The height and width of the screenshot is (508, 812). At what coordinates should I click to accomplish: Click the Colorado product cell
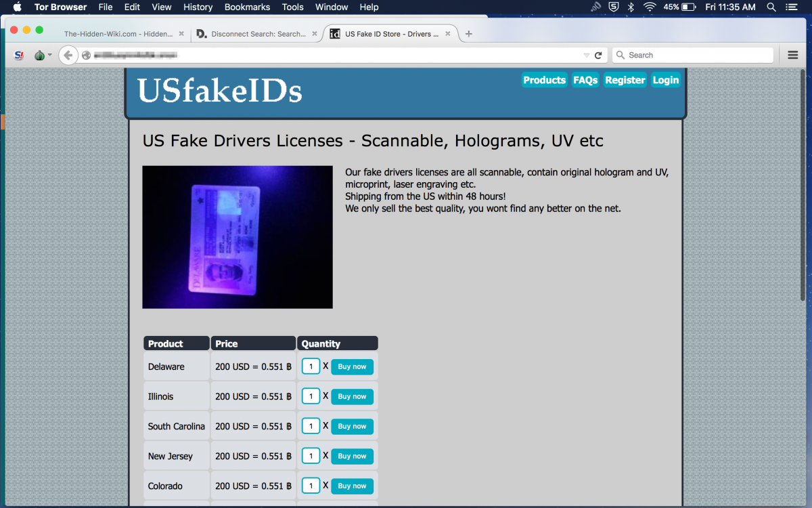(177, 486)
